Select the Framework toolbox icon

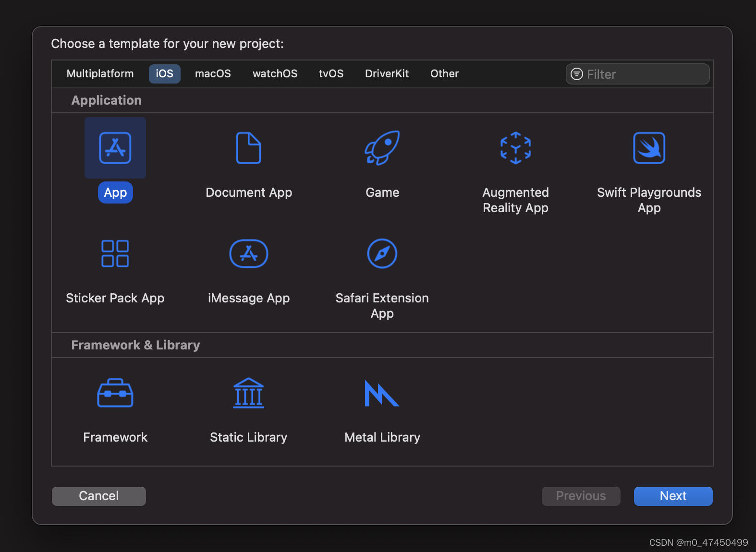tap(115, 393)
